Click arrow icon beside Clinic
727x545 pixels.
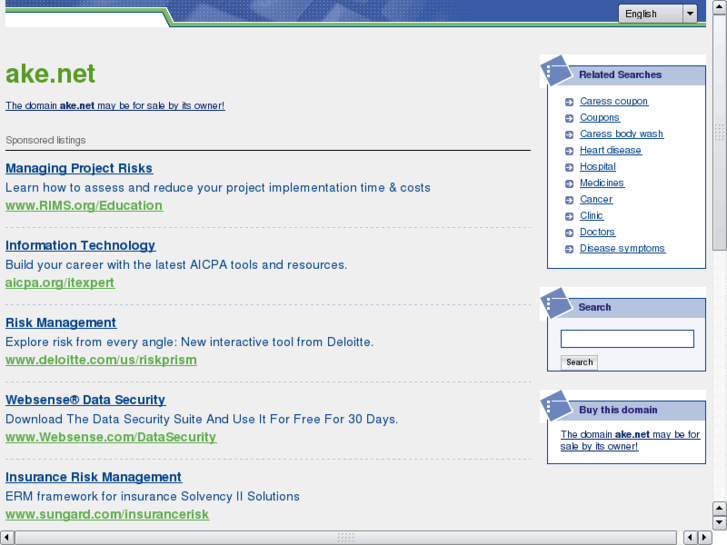click(x=569, y=217)
